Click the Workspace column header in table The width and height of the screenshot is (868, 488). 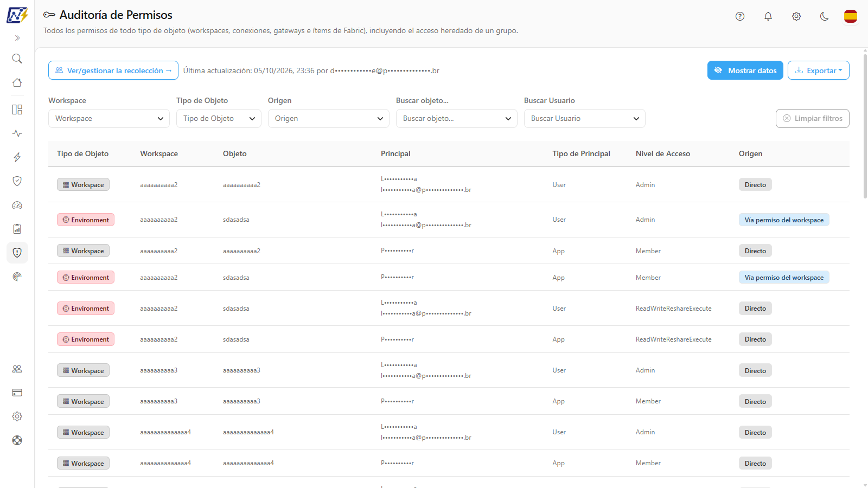click(x=159, y=154)
